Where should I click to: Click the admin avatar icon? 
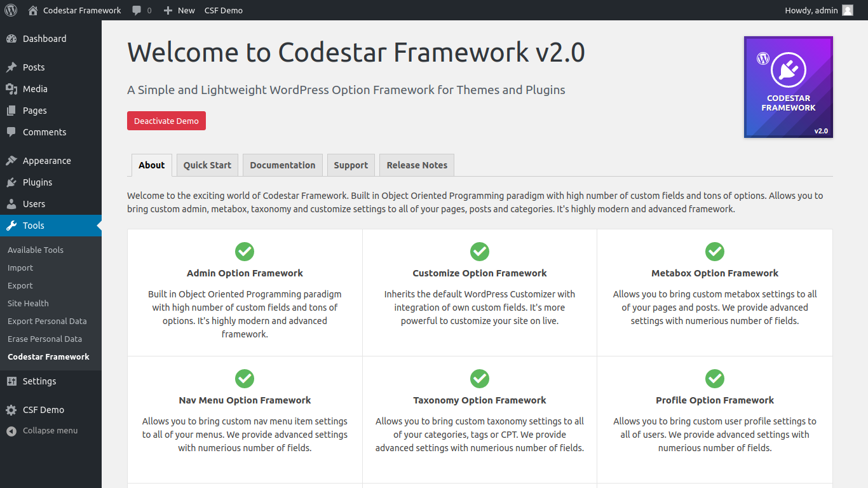[x=848, y=10]
